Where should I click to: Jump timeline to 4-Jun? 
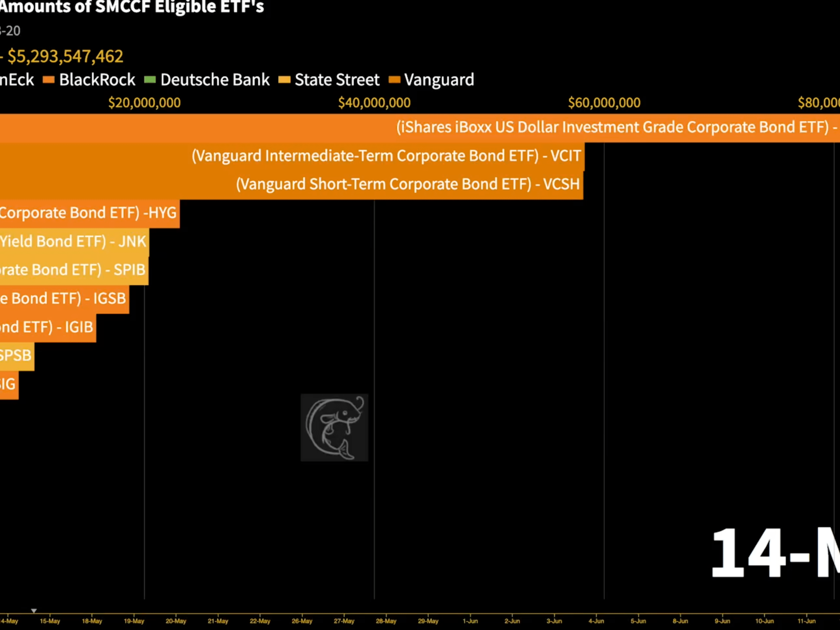596,621
